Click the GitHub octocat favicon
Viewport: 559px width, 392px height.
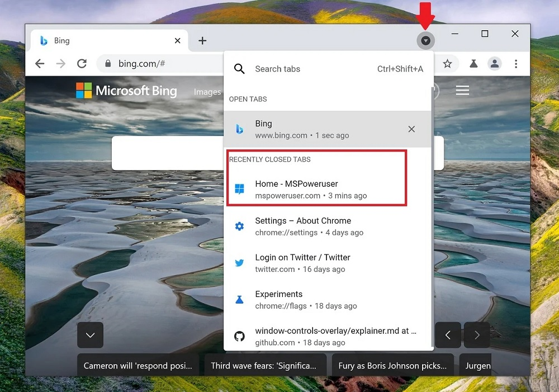click(240, 336)
